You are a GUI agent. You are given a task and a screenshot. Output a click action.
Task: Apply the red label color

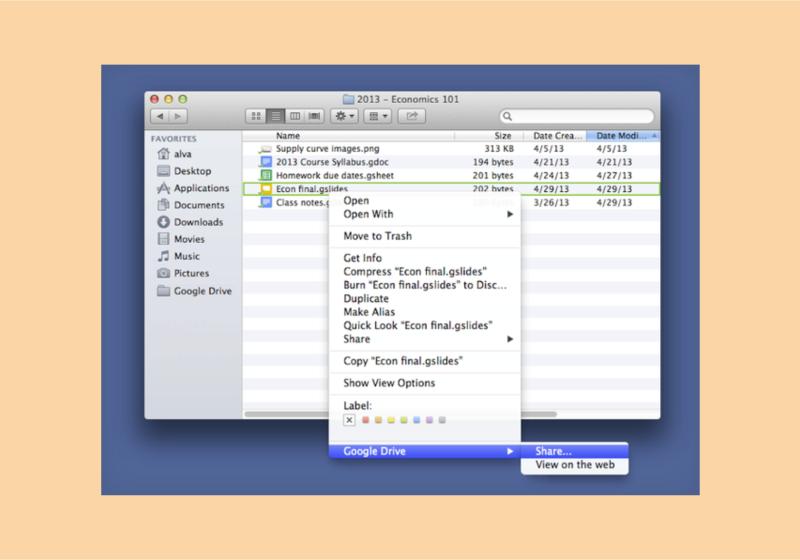(x=366, y=420)
